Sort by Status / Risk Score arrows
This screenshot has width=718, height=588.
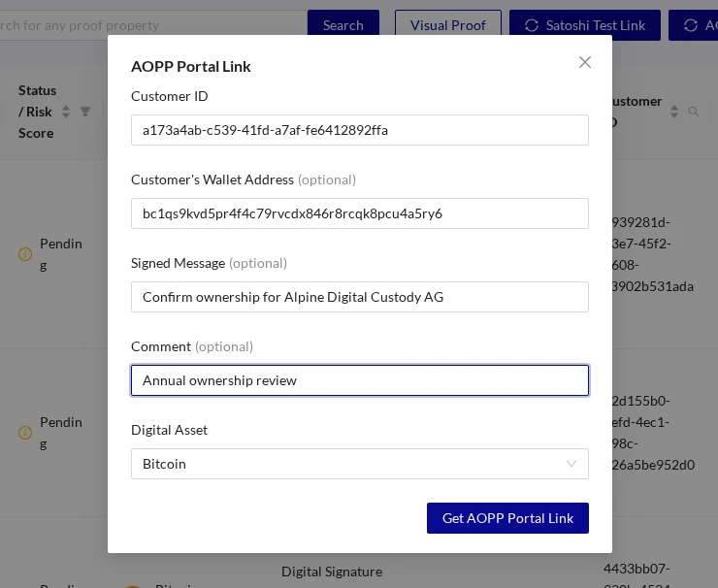[x=66, y=112]
